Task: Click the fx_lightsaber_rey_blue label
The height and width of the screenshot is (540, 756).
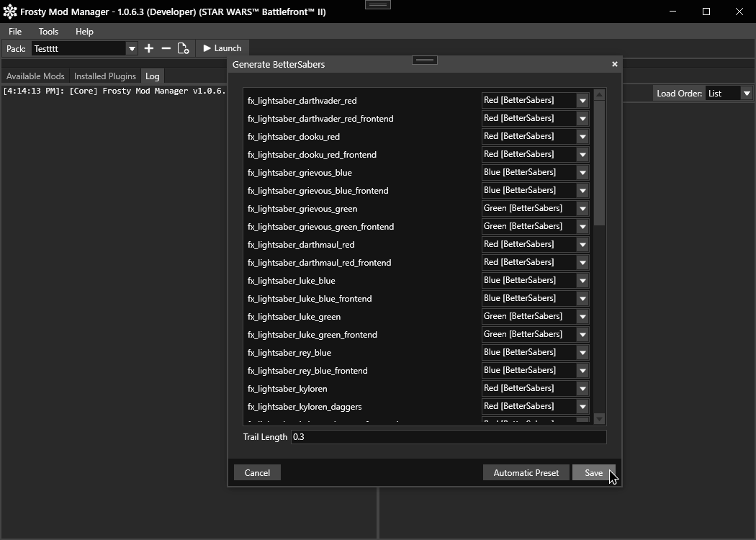Action: pos(289,353)
